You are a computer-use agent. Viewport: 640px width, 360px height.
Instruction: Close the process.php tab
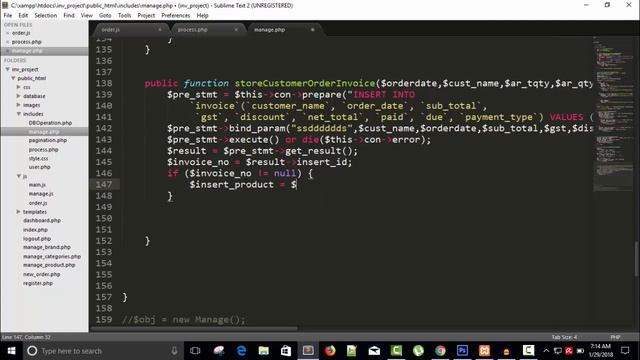pyautogui.click(x=236, y=29)
